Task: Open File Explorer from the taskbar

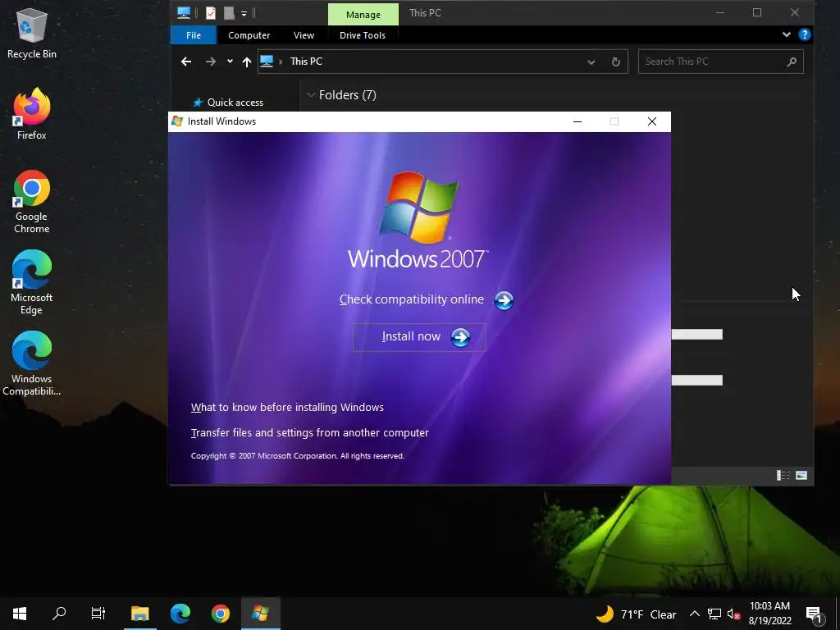Action: coord(139,614)
